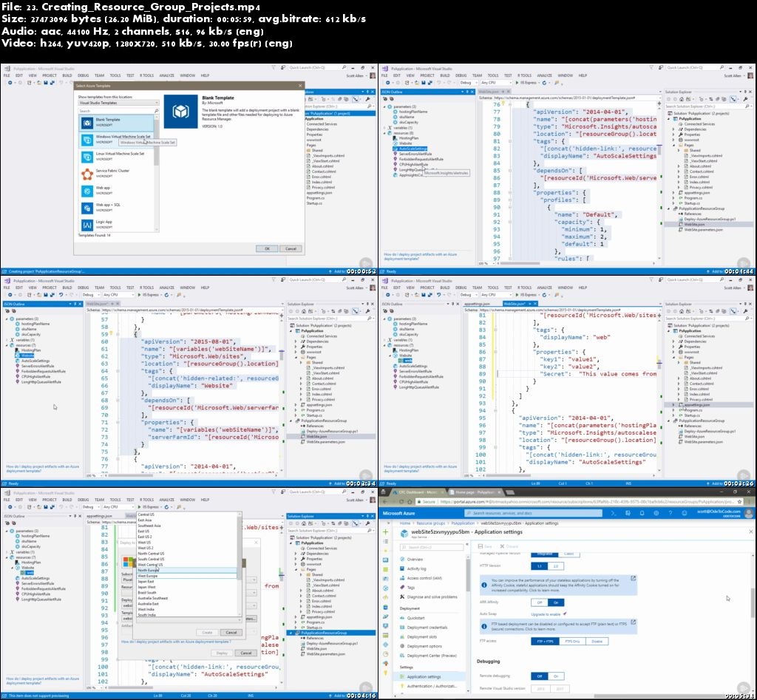
Task: Save the Application settings in Azure portal
Action: tap(485, 546)
